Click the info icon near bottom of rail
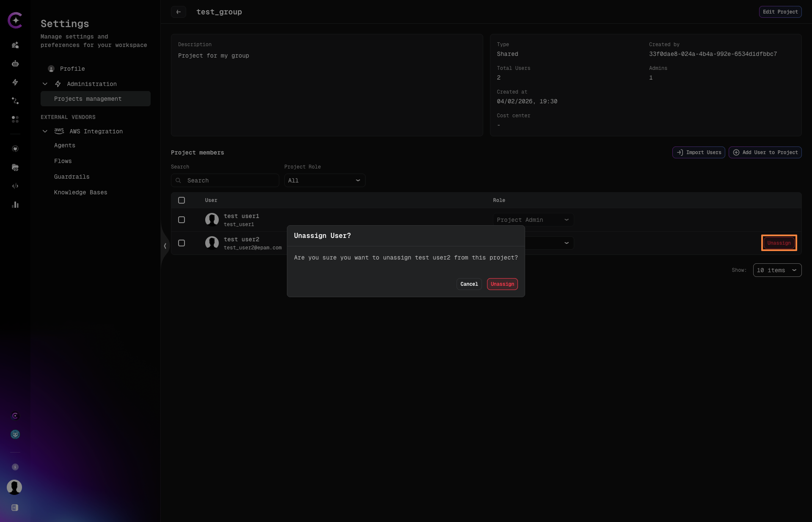Image resolution: width=812 pixels, height=522 pixels. (15, 467)
